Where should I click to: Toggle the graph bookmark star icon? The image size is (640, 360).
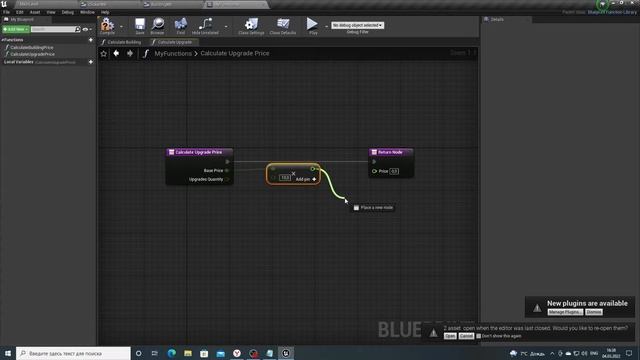pyautogui.click(x=104, y=53)
